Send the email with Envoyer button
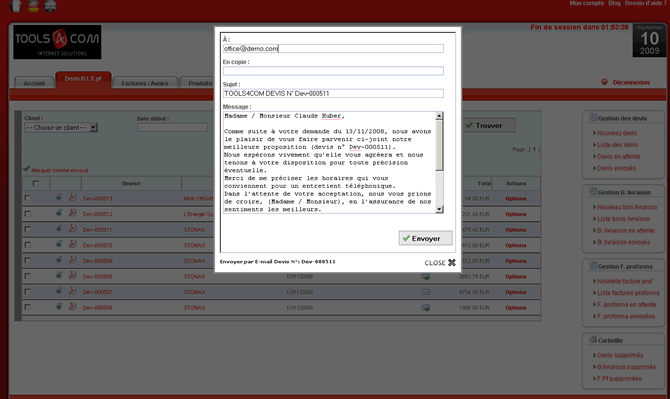This screenshot has width=670, height=399. click(426, 238)
